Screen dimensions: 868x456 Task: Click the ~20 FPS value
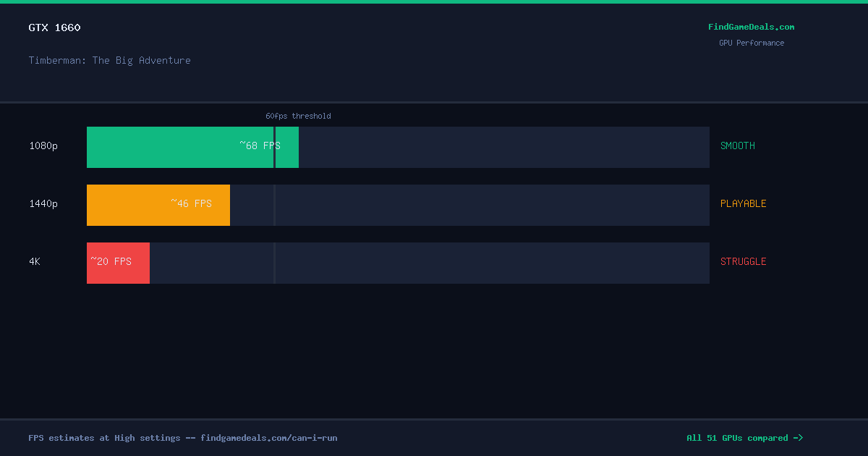[111, 261]
